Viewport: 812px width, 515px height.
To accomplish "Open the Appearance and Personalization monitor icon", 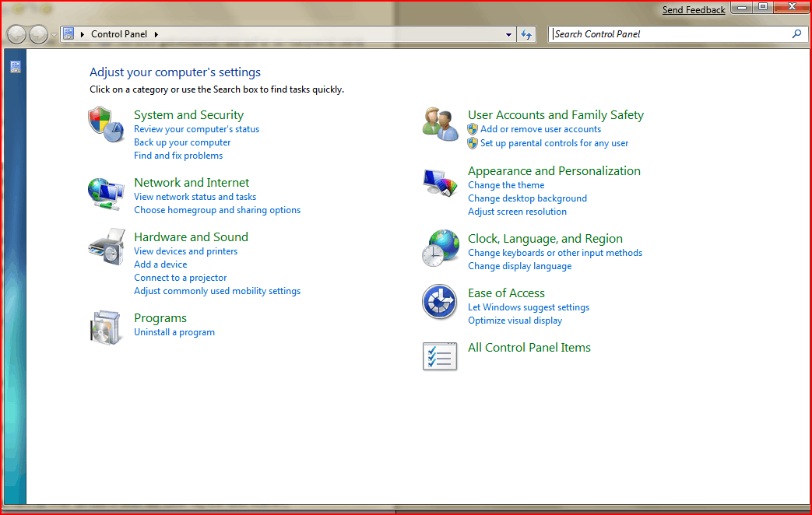I will [440, 184].
